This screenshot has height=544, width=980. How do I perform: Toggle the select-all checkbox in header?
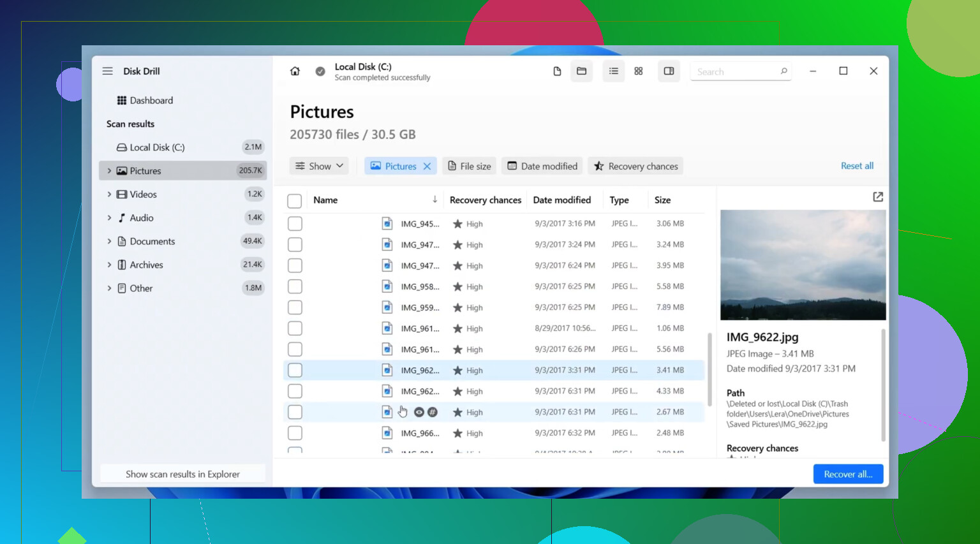(295, 201)
